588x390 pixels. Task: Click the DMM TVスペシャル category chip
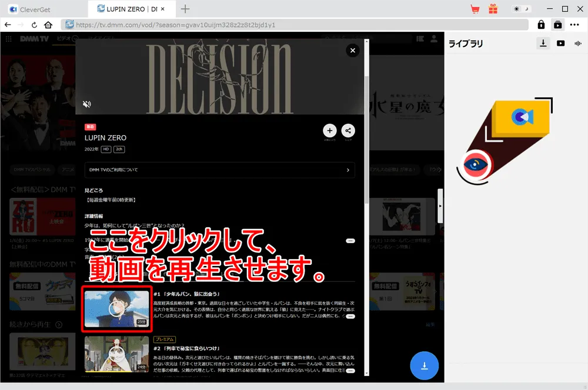pos(32,169)
